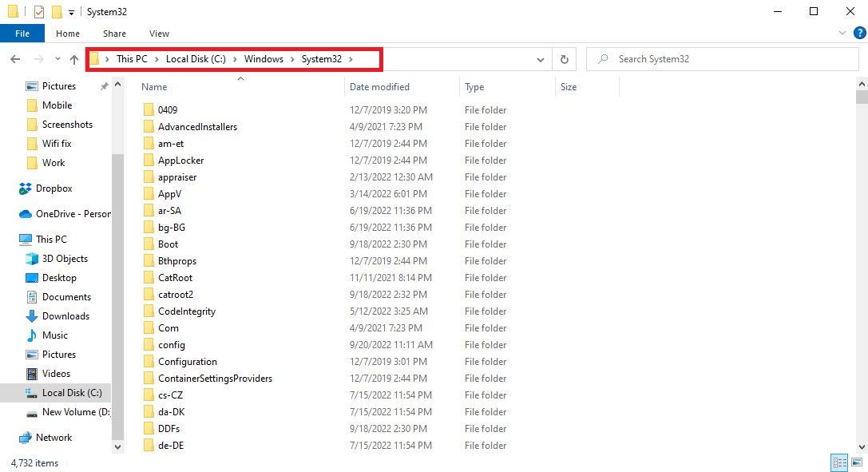This screenshot has height=472, width=868.
Task: Switch to Large icons view icon
Action: [x=857, y=462]
